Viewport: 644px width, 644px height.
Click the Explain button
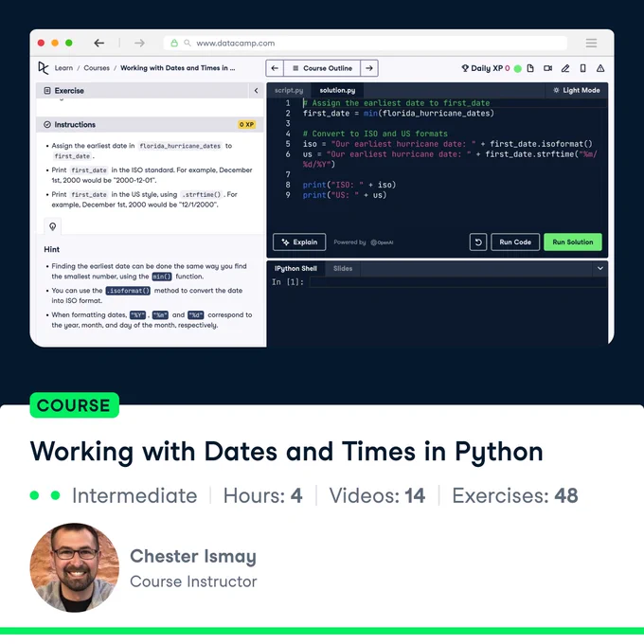click(299, 242)
